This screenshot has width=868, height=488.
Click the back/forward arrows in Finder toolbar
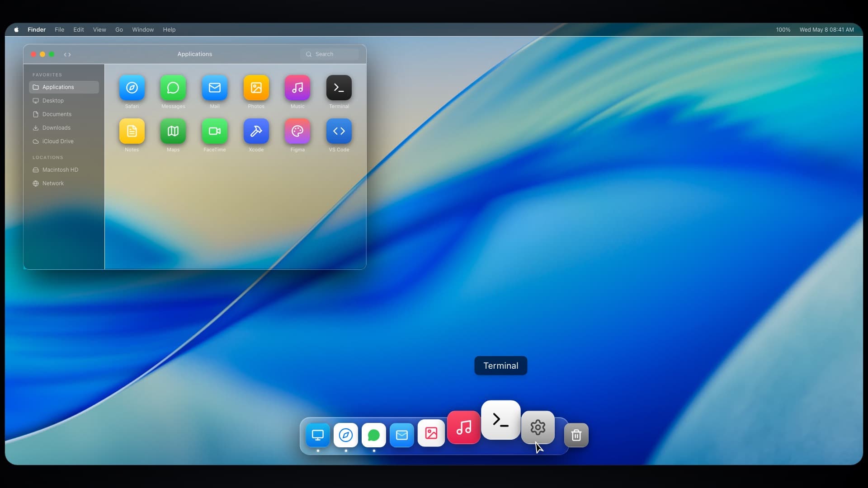click(x=67, y=55)
